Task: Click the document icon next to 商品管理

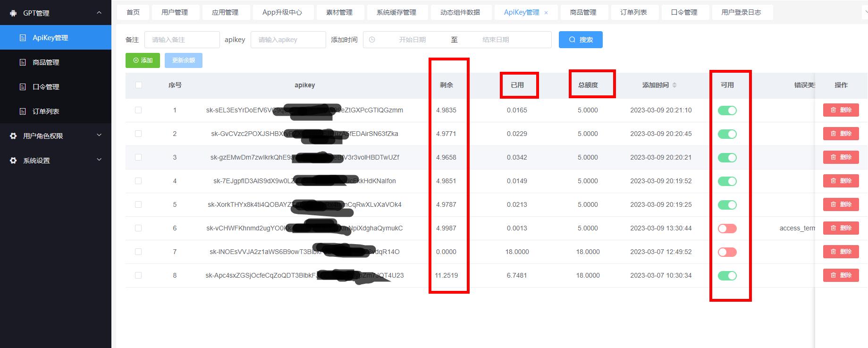Action: pyautogui.click(x=23, y=62)
